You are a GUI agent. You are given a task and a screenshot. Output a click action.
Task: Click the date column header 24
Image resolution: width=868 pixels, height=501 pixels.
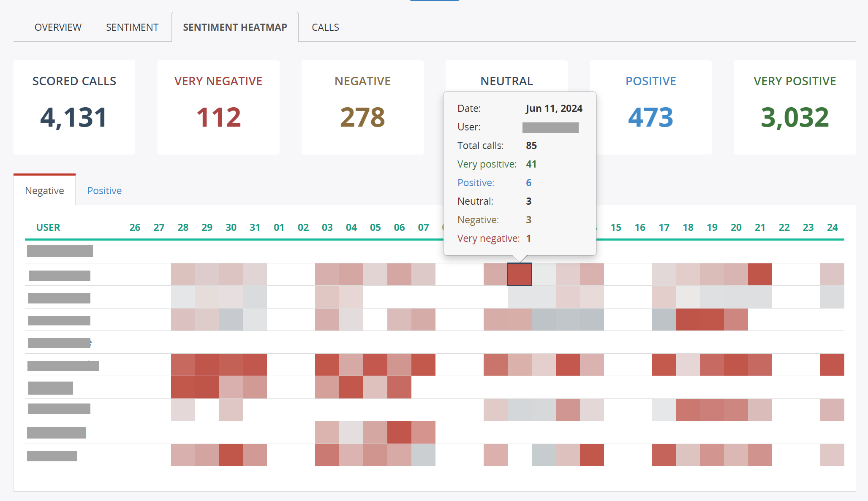click(833, 227)
